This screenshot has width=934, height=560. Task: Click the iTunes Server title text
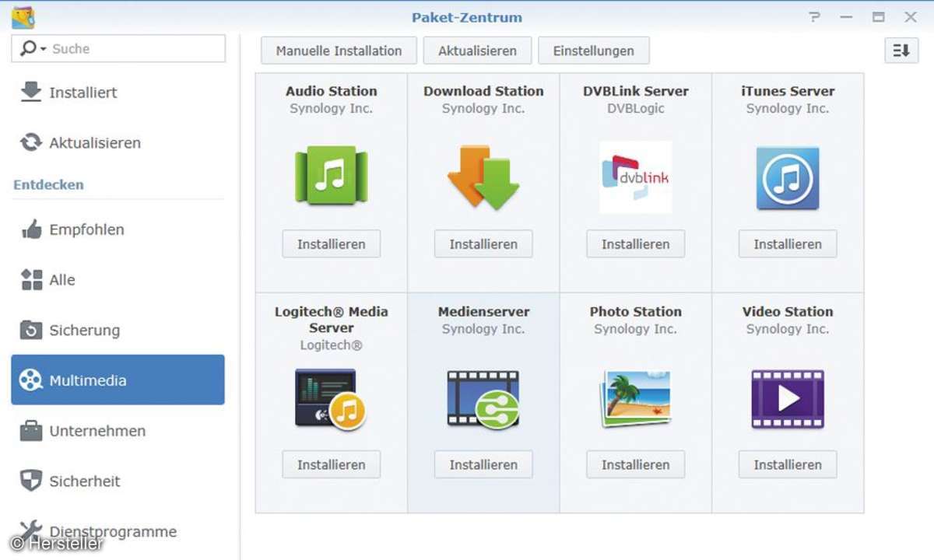tap(788, 91)
